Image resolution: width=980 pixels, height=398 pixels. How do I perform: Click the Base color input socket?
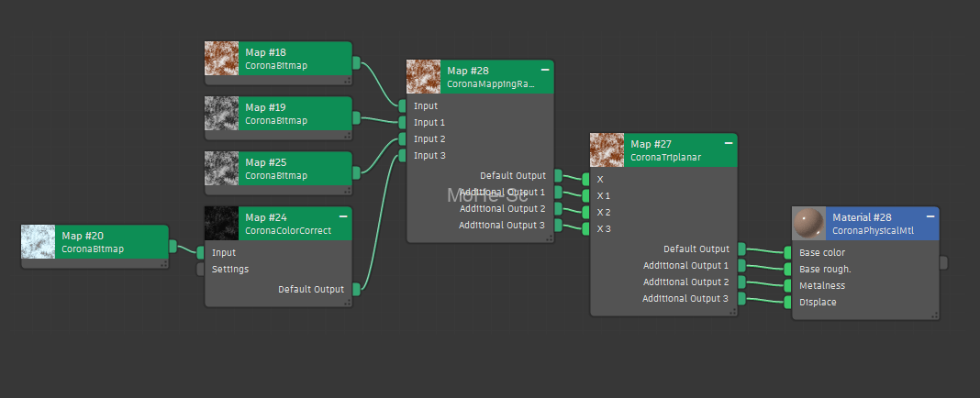[x=787, y=252]
